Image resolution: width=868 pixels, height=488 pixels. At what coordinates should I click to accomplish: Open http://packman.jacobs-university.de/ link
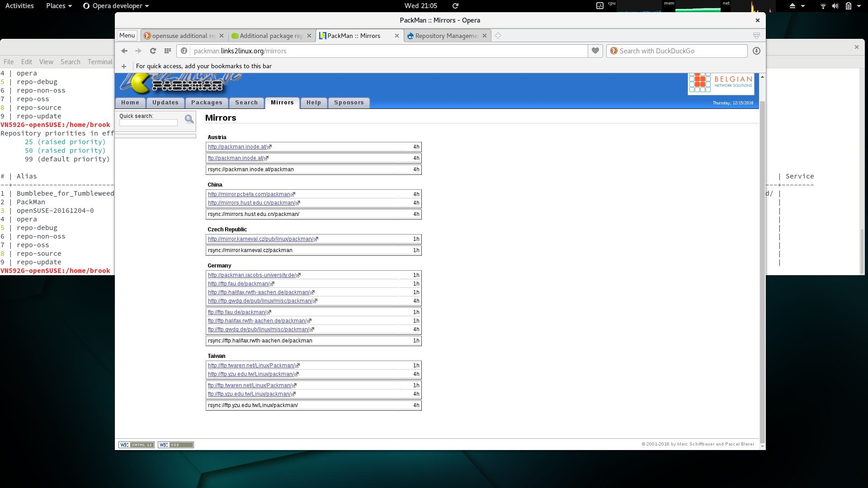point(252,275)
